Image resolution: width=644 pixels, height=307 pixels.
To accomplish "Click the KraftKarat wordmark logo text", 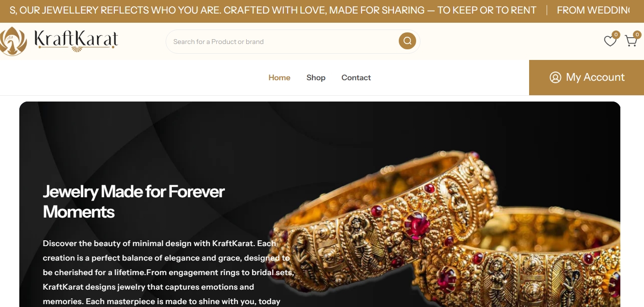I will pos(76,40).
